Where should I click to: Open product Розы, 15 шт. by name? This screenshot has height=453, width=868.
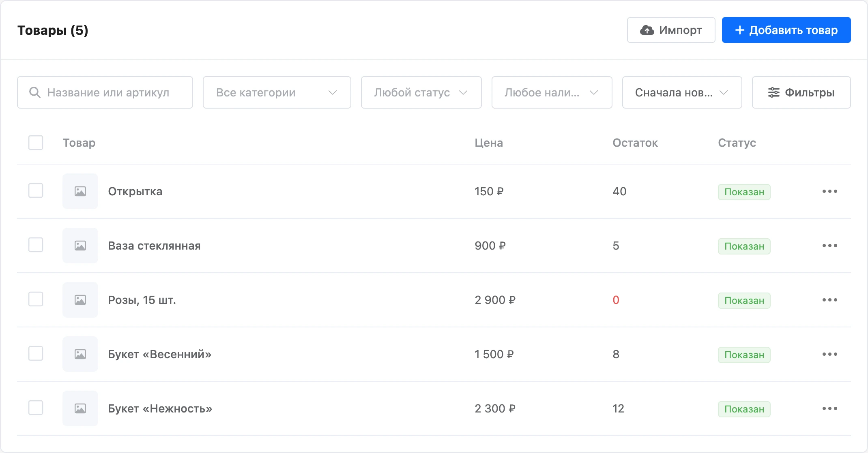[x=142, y=300]
